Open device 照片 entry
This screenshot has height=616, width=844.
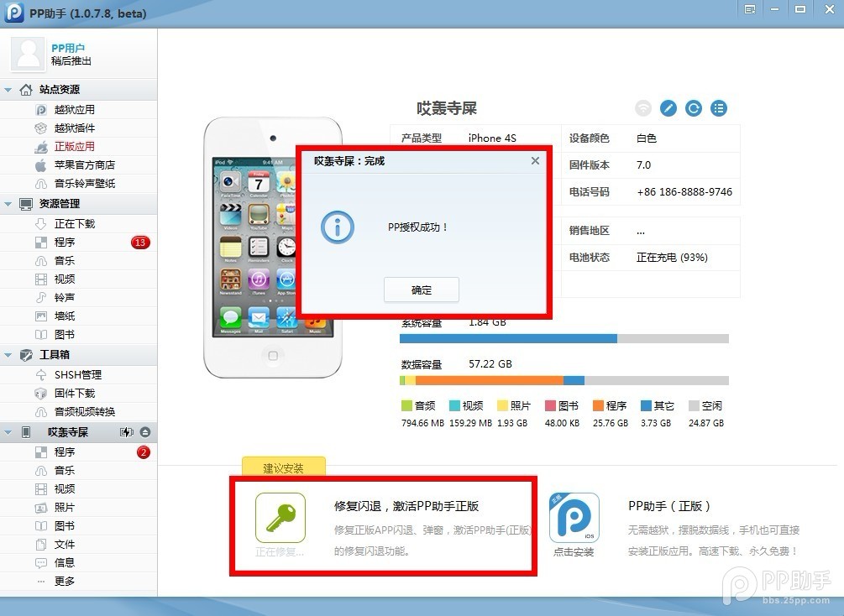pyautogui.click(x=64, y=508)
